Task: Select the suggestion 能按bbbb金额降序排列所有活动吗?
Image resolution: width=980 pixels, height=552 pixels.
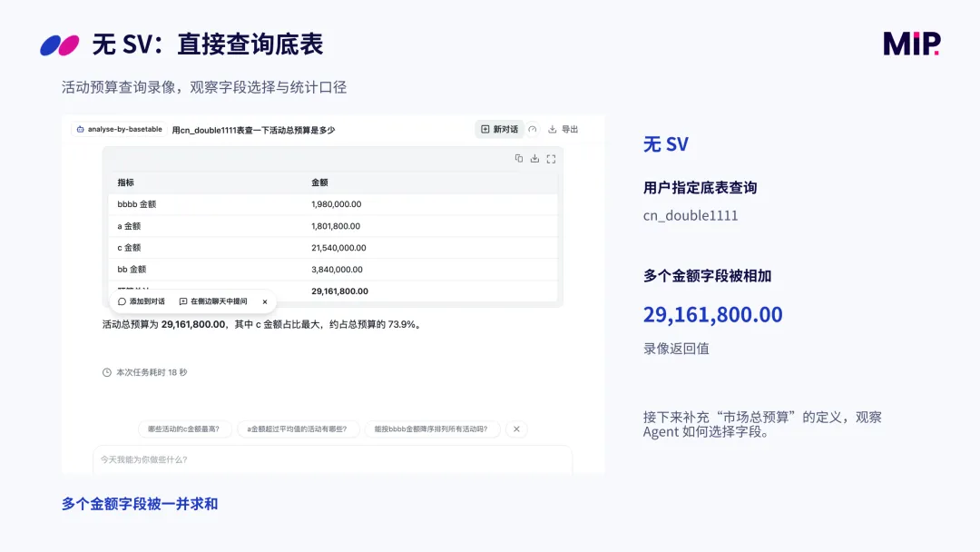Action: 431,429
